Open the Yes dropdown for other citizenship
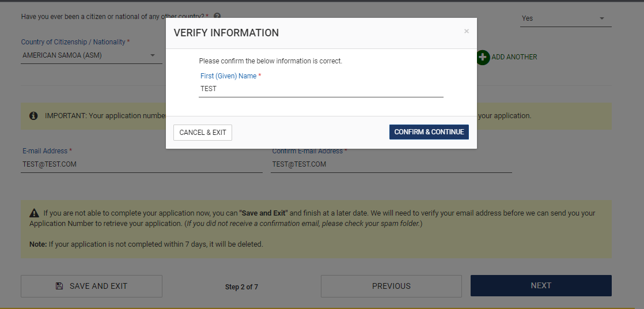Screen dimensions: 644x309 [565, 18]
